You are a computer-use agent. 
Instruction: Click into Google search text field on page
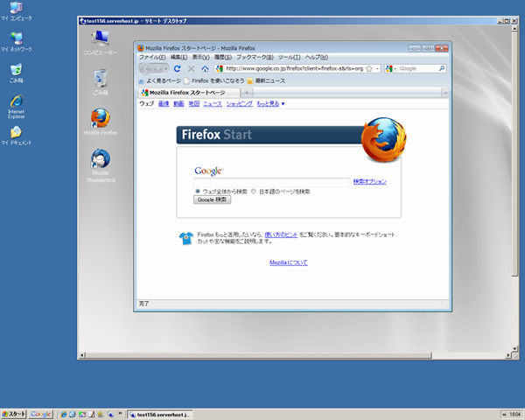[271, 182]
